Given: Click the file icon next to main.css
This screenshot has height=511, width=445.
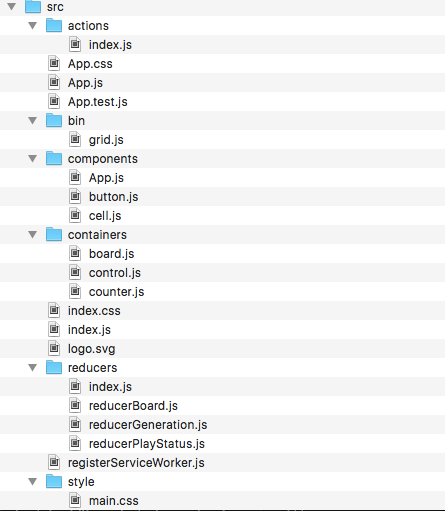Looking at the screenshot, I should [75, 500].
